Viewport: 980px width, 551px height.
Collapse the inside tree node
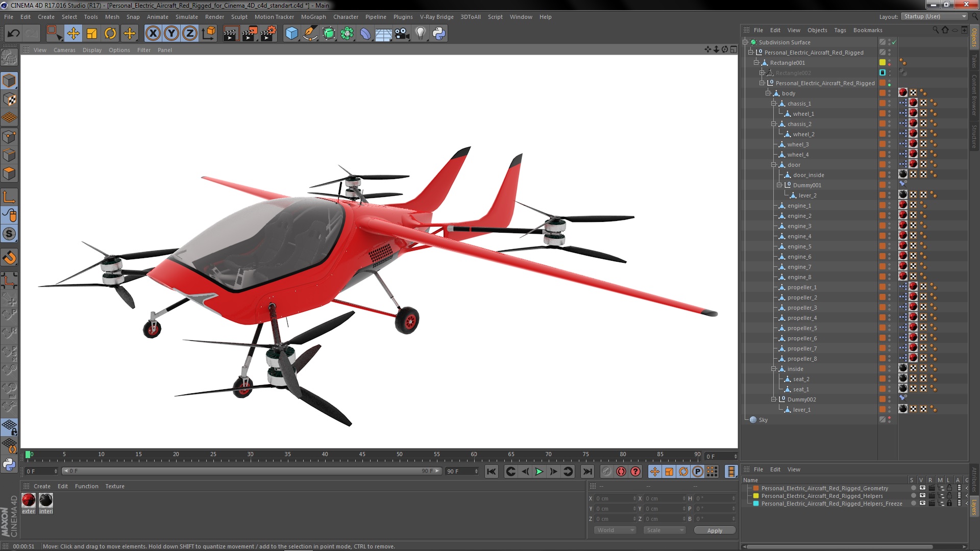click(773, 369)
